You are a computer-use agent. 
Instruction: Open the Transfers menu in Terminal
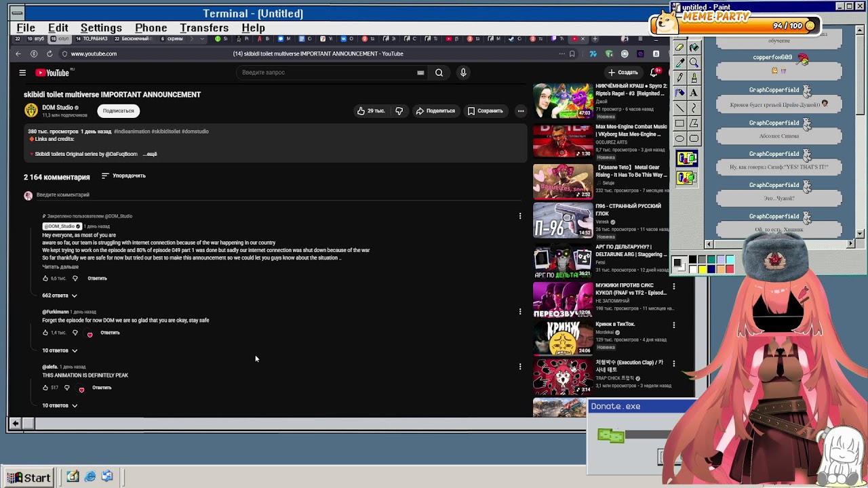coord(204,28)
